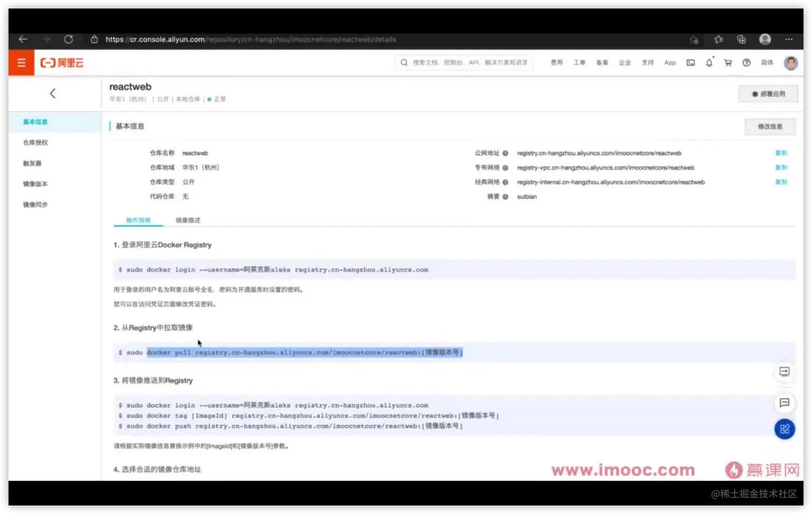Switch to the 操作指南 tab
Screen dimensions: 812x514
[x=138, y=220]
